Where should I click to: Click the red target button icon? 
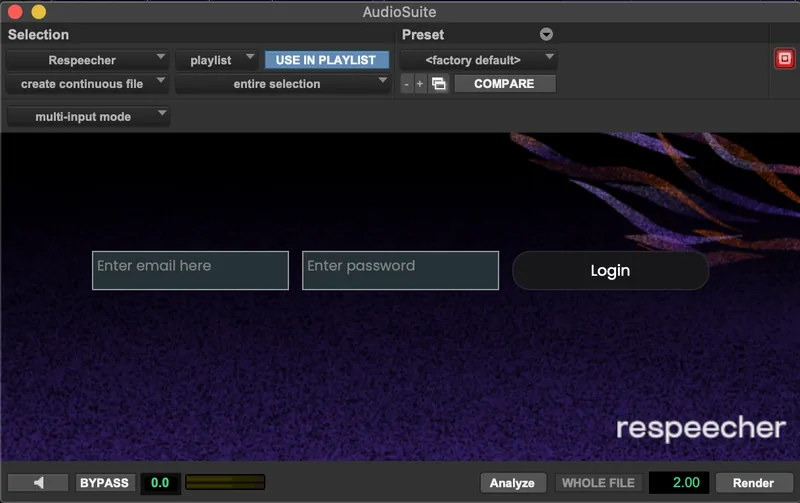click(x=784, y=59)
